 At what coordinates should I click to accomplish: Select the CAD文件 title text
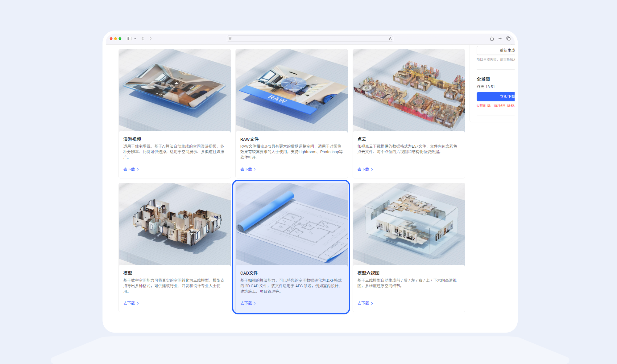point(249,273)
